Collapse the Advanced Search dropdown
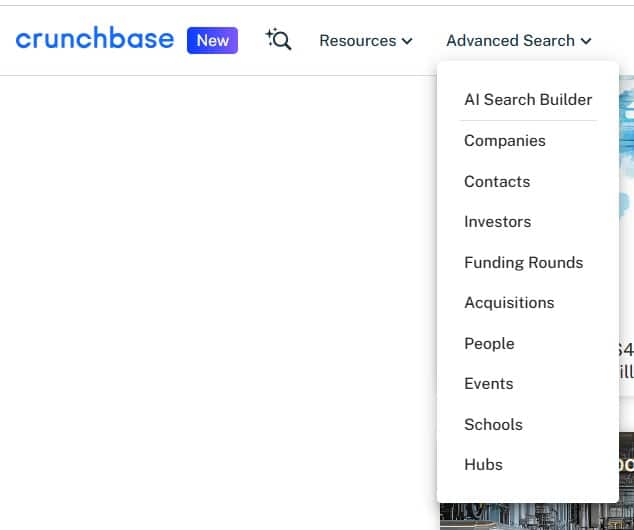This screenshot has width=634, height=530. [x=519, y=41]
